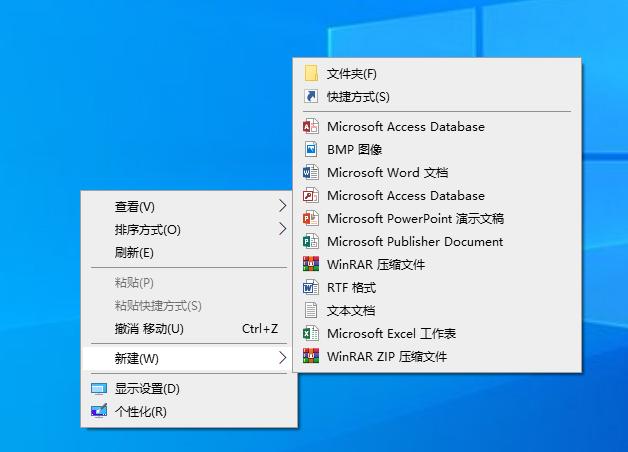Click the RTF 格式 document icon
Viewport: 628px width, 452px height.
click(x=311, y=287)
